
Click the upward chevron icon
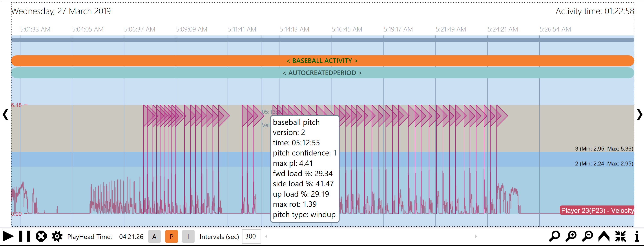click(604, 236)
